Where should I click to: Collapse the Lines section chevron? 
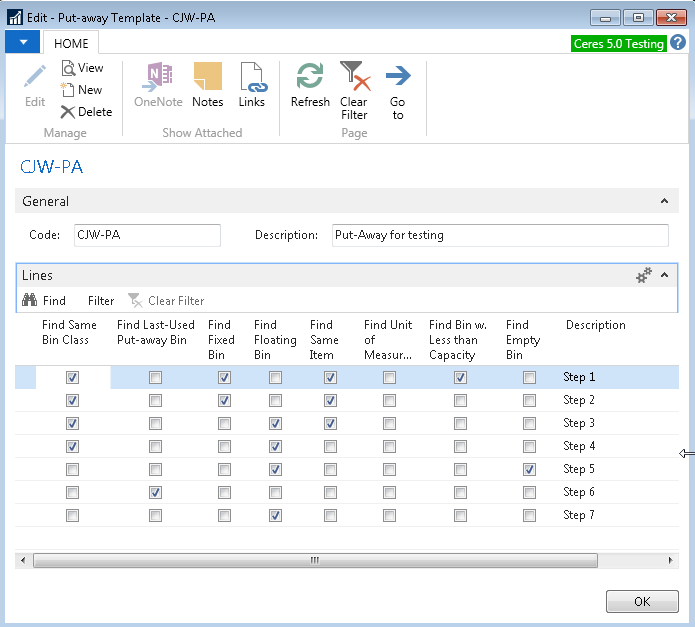[664, 275]
